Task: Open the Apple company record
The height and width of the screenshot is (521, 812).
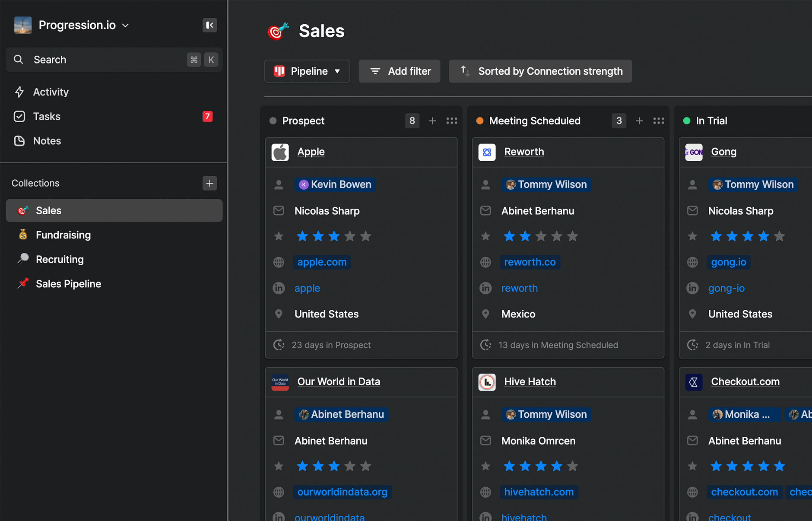Action: 311,152
